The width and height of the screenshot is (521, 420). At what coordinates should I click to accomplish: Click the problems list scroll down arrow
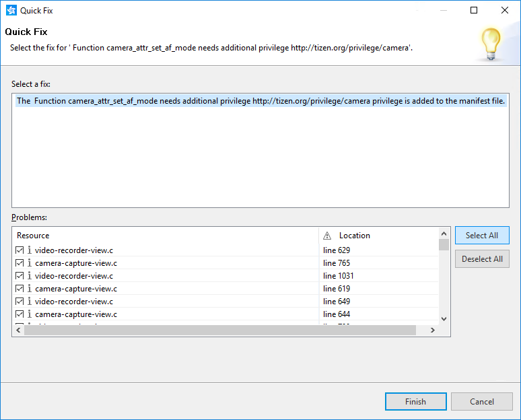coord(444,319)
